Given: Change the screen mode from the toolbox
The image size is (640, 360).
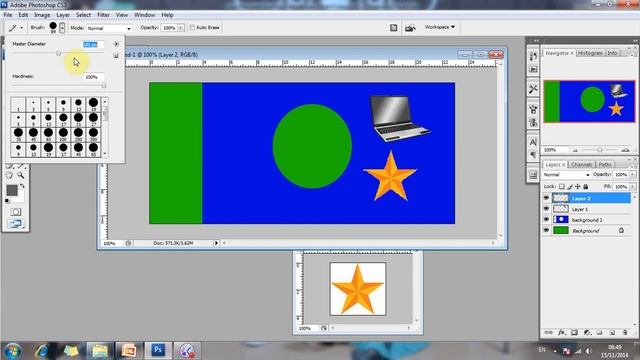Looking at the screenshot, I should coord(16,223).
